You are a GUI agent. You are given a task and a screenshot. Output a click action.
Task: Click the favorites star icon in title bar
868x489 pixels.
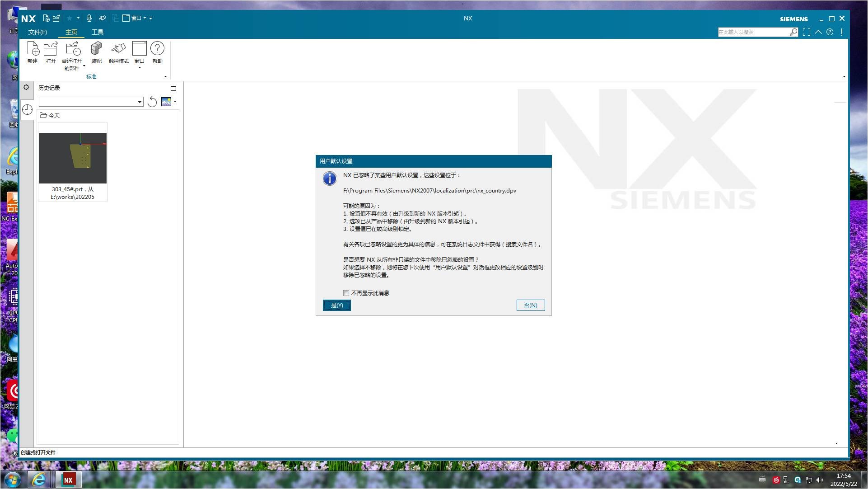(x=70, y=18)
